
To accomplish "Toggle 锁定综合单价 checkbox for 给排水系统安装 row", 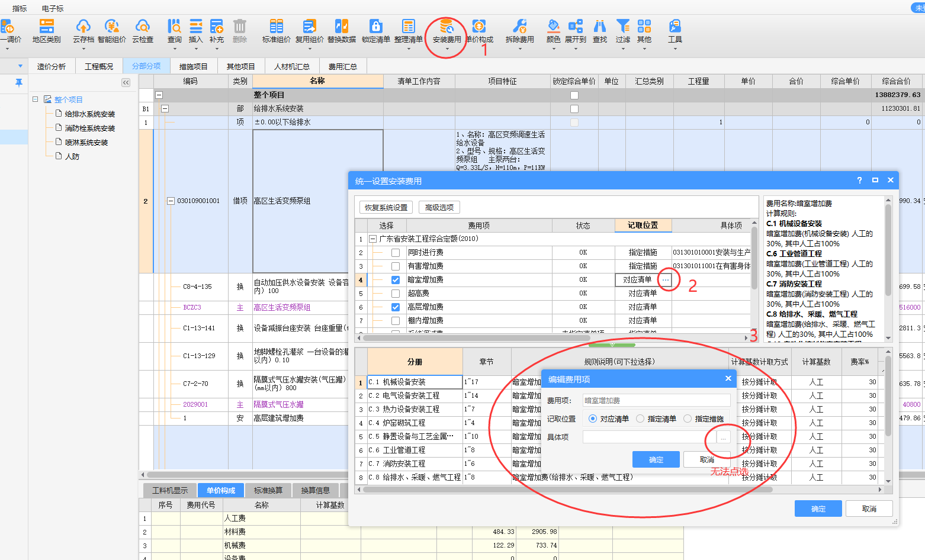I will coord(574,109).
